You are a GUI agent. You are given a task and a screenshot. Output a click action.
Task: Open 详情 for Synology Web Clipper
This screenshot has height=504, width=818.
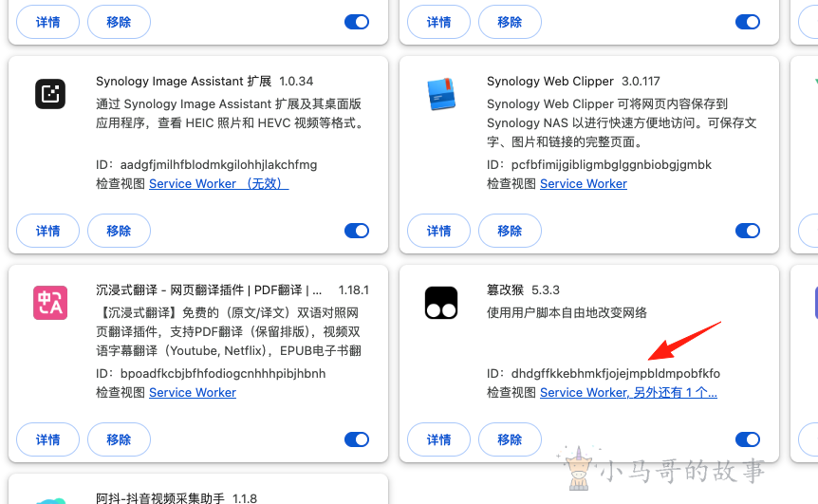point(438,231)
